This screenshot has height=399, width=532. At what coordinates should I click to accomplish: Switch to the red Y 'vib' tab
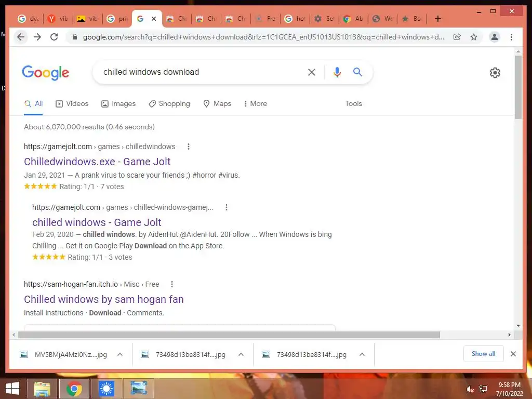point(58,19)
